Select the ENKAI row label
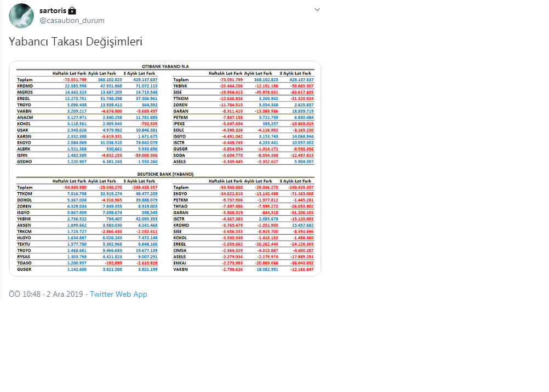The image size is (549, 392). click(180, 263)
